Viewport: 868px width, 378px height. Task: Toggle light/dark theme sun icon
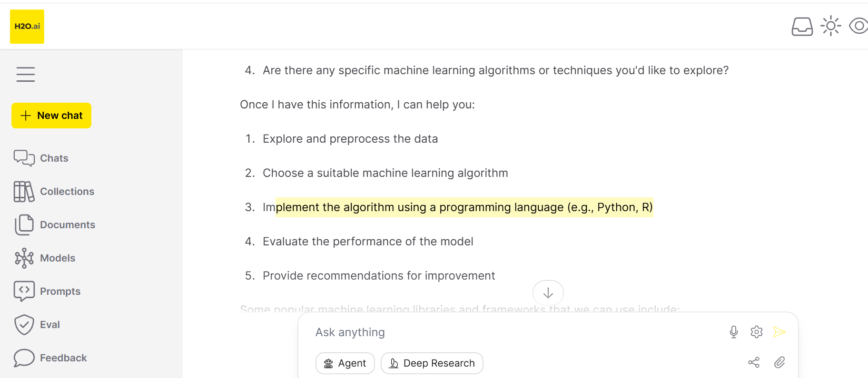click(x=830, y=26)
